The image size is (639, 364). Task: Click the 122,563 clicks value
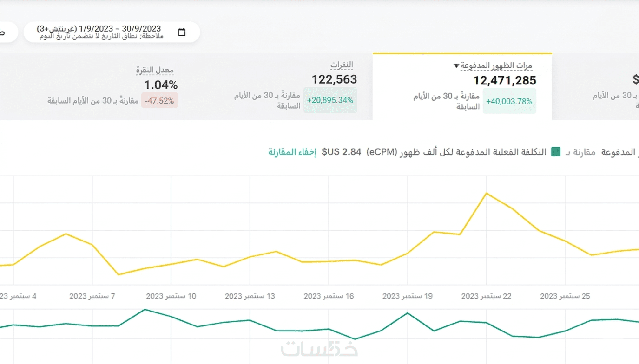point(334,79)
